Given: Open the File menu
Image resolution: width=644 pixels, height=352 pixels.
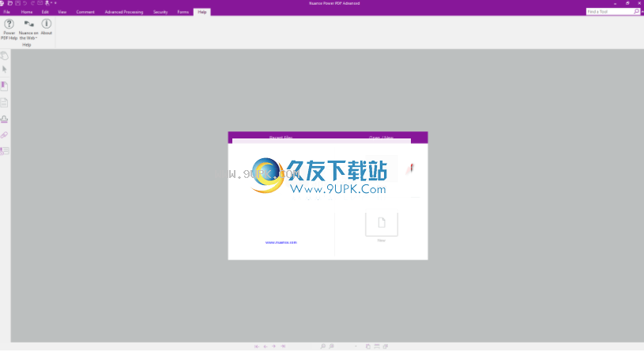Looking at the screenshot, I should (x=6, y=12).
